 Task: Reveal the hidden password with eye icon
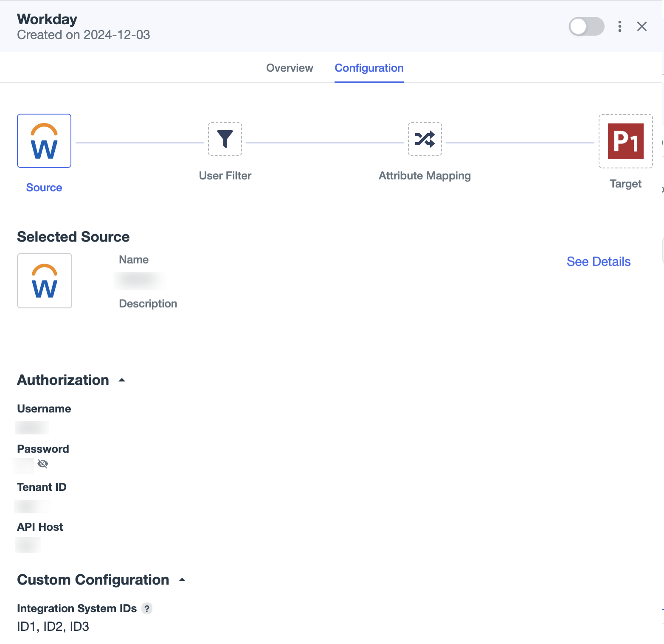43,464
